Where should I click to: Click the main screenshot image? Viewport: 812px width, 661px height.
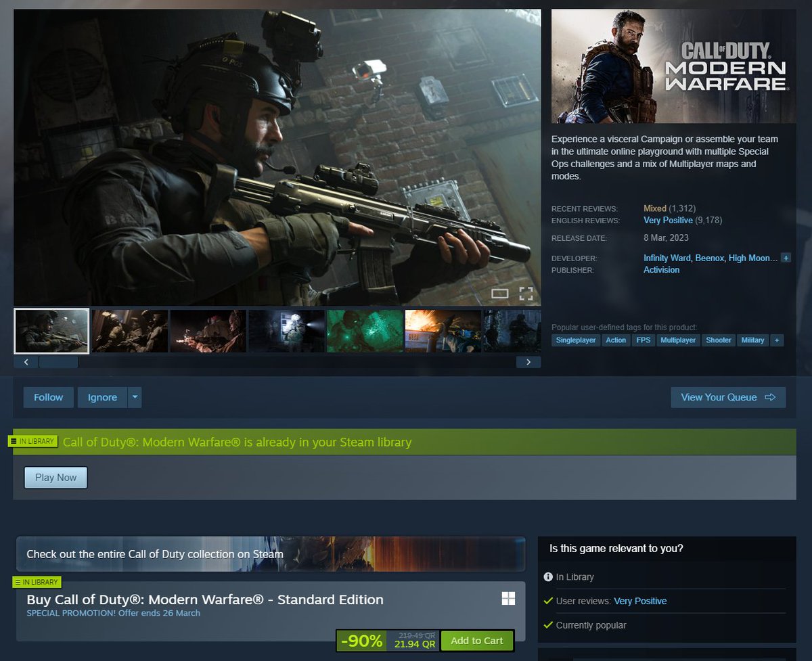[277, 157]
